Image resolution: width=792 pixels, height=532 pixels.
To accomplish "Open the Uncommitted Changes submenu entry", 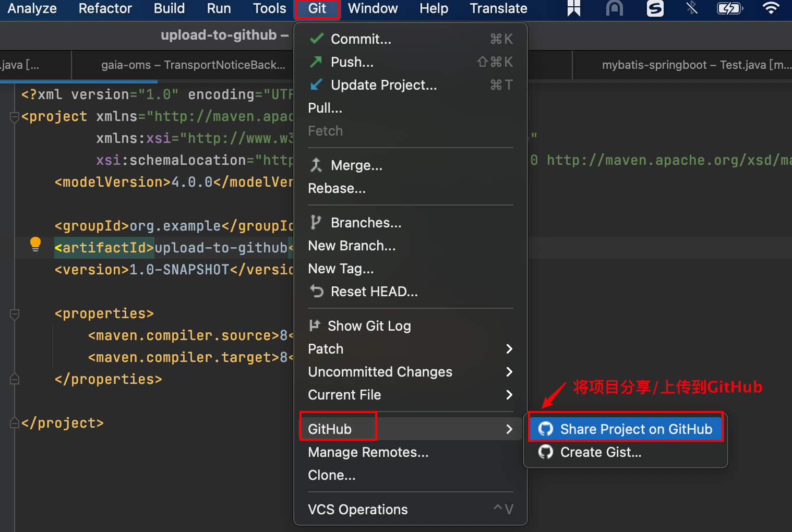I will (x=411, y=372).
